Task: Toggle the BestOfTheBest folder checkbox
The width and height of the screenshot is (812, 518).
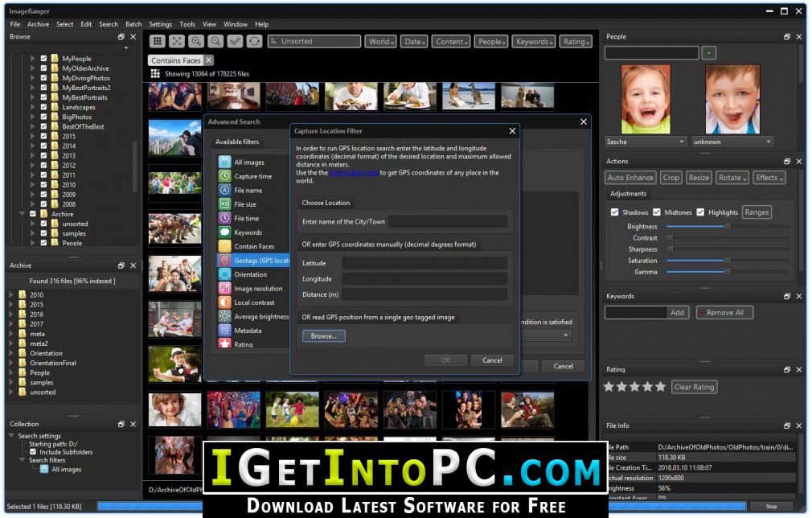Action: pyautogui.click(x=43, y=126)
